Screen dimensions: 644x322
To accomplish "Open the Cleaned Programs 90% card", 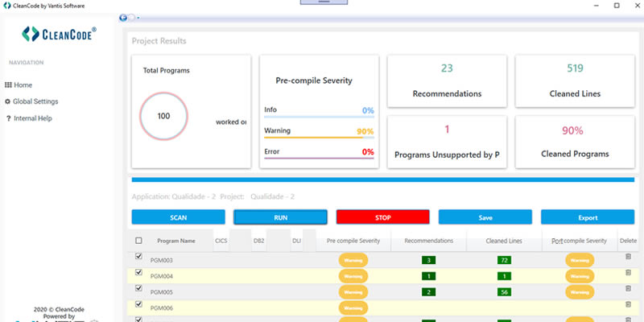I will point(575,142).
